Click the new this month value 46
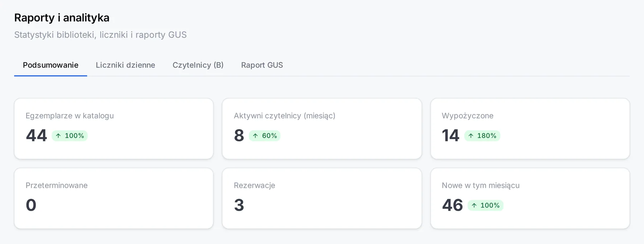This screenshot has width=644, height=244. (452, 205)
